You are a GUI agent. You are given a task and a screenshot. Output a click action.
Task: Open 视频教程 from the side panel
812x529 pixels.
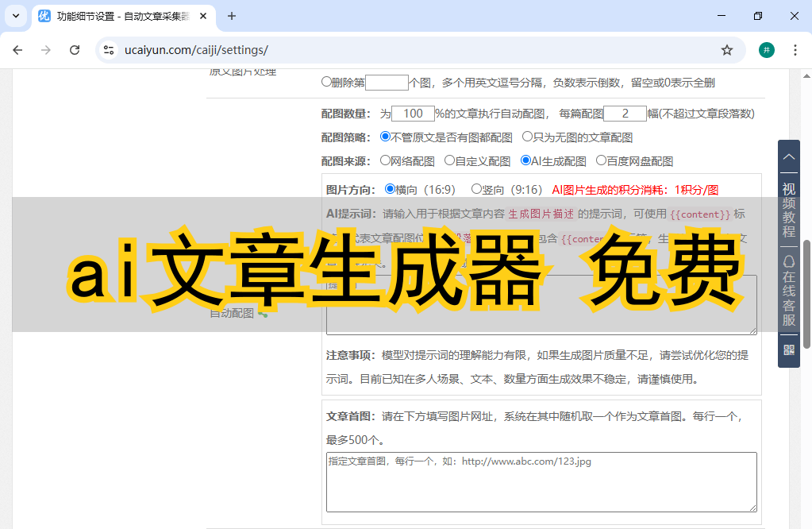coord(788,210)
